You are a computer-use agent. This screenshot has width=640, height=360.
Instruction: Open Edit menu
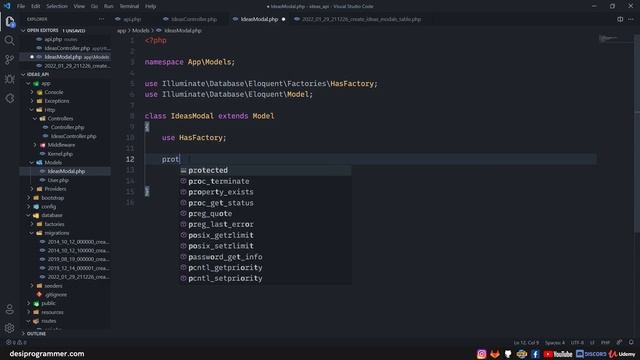pyautogui.click(x=36, y=6)
